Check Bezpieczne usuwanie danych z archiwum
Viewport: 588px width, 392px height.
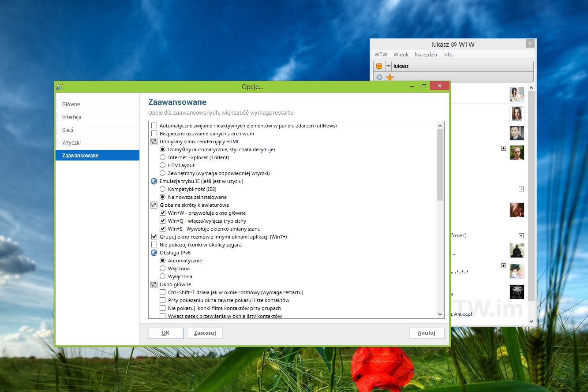(154, 134)
